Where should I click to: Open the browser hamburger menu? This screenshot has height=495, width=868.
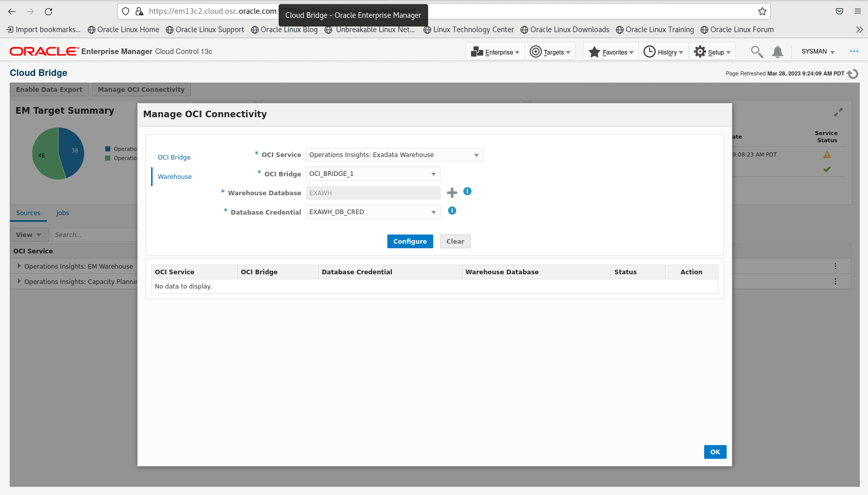pyautogui.click(x=858, y=11)
